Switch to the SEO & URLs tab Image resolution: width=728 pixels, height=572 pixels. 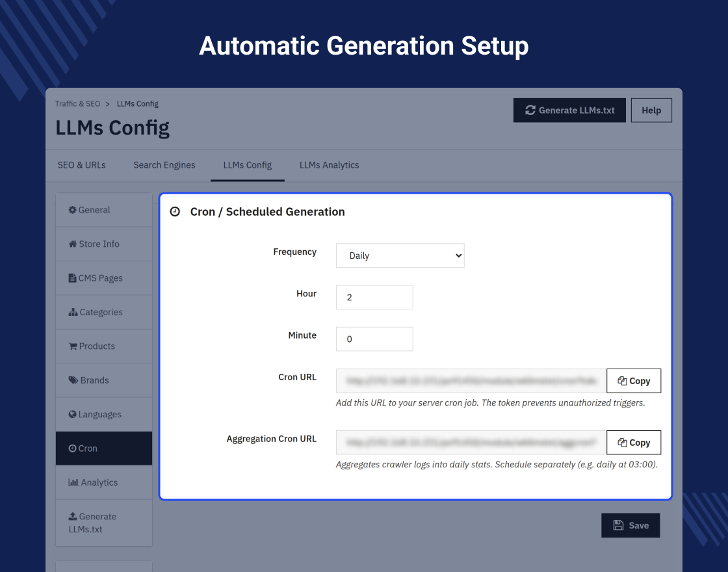click(82, 165)
